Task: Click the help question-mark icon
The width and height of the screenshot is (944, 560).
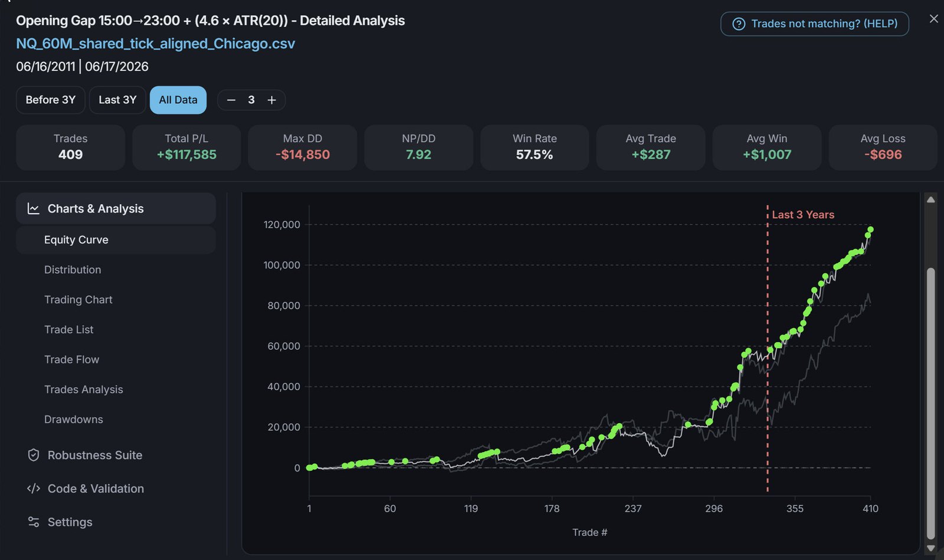Action: point(739,24)
